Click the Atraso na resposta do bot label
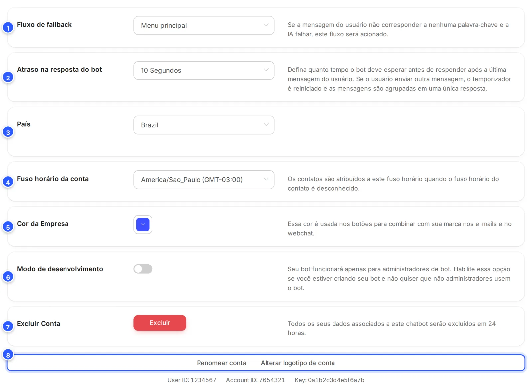The image size is (532, 392). [59, 70]
